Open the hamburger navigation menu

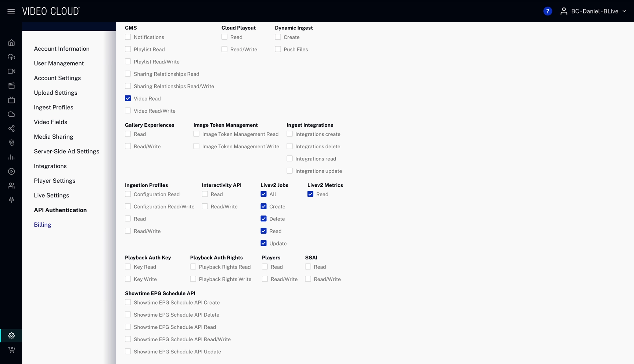11,11
